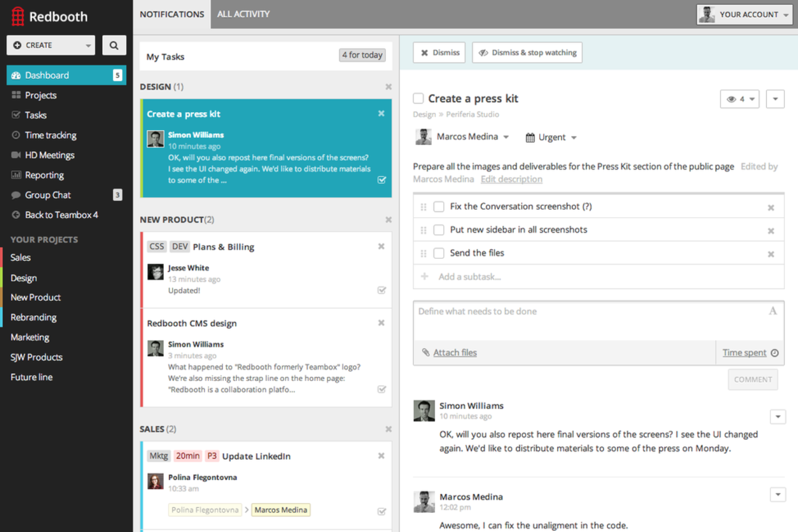798x532 pixels.
Task: Switch to the NOTIFICATIONS tab
Action: [x=172, y=14]
